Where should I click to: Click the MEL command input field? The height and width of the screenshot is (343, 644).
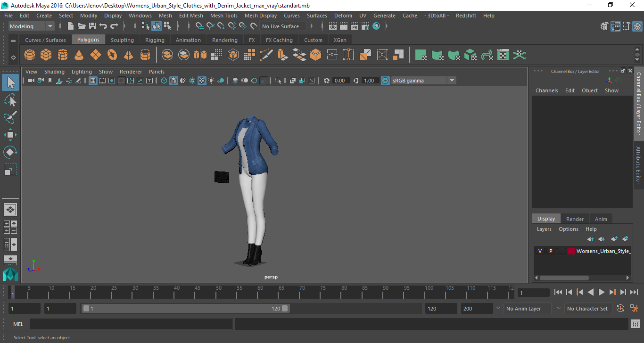coord(131,324)
